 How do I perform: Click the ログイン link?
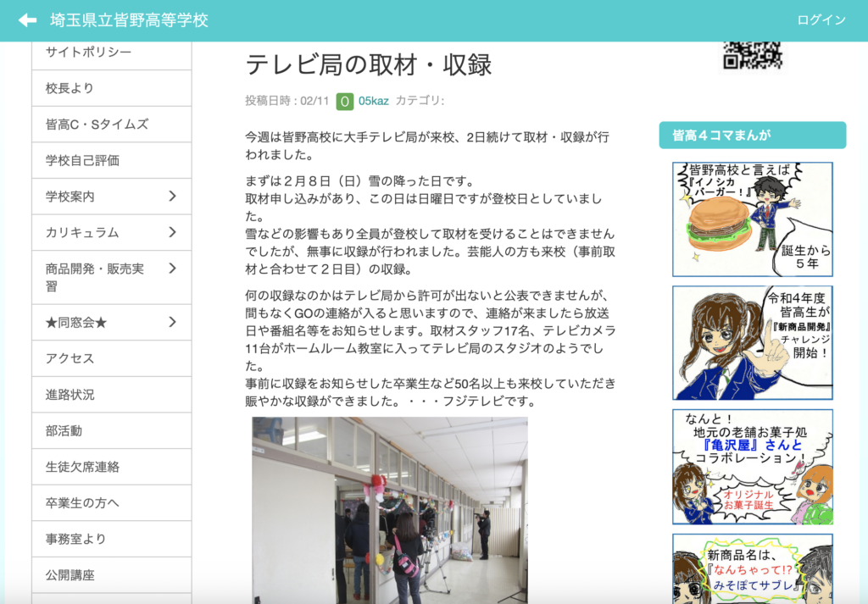click(821, 20)
